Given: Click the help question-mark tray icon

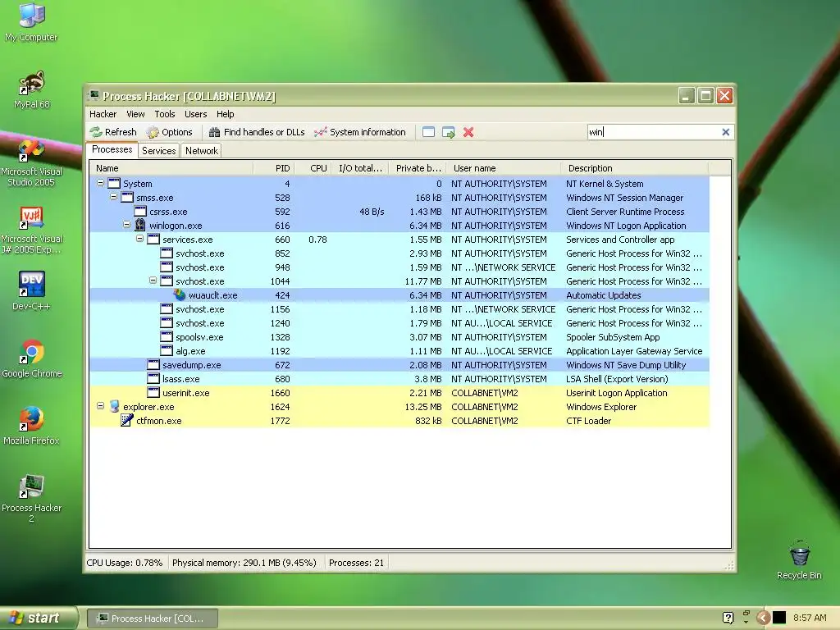Looking at the screenshot, I should tap(728, 618).
